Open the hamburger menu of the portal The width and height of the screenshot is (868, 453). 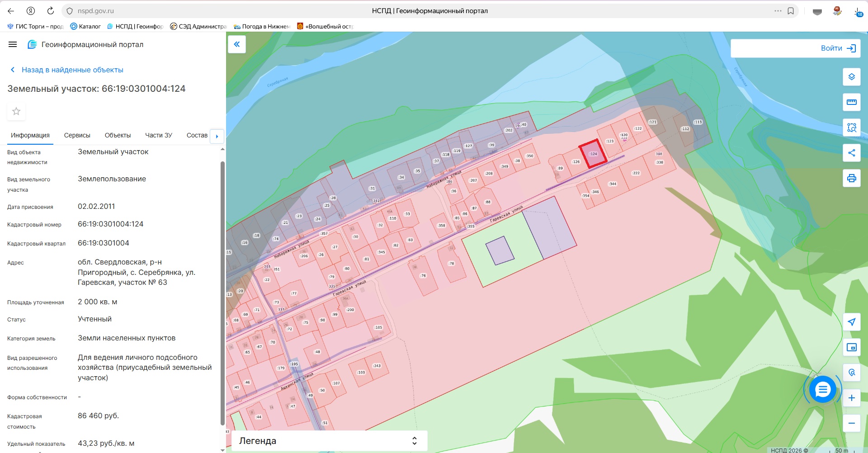(x=13, y=44)
